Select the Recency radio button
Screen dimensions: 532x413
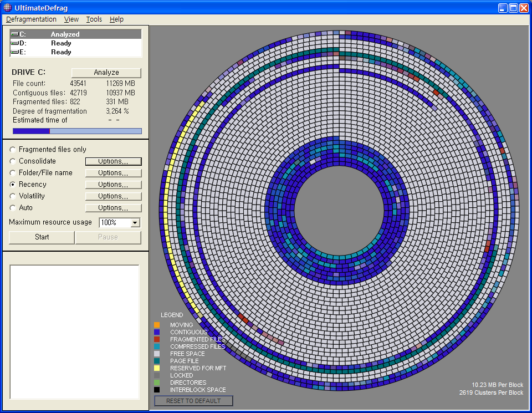pos(13,185)
